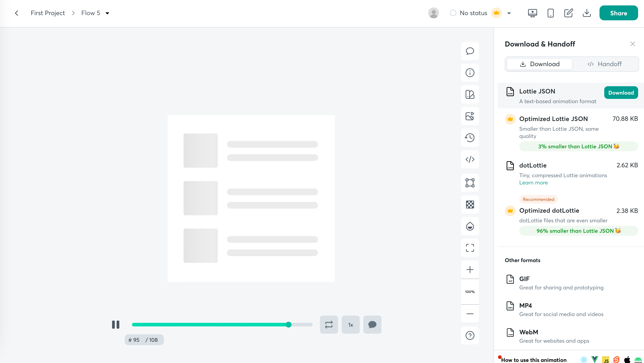Click the Share button
Image resolution: width=644 pixels, height=363 pixels.
tap(618, 13)
